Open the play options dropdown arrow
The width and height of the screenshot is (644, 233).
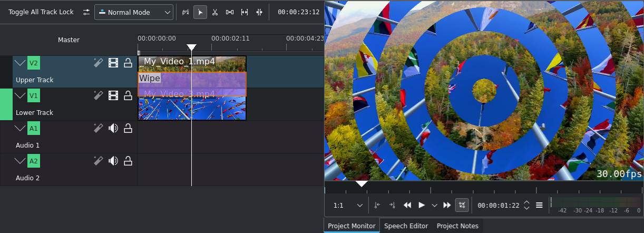pos(434,205)
